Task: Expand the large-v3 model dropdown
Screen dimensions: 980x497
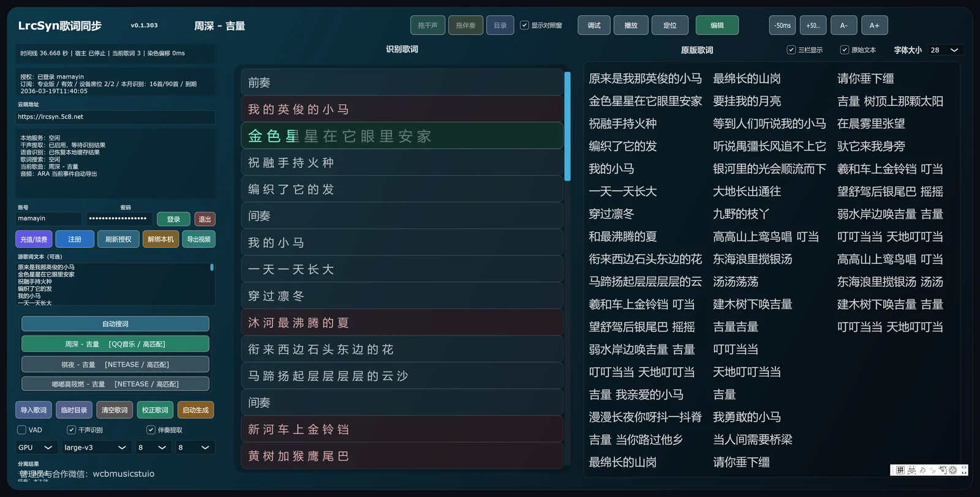Action: coord(96,447)
